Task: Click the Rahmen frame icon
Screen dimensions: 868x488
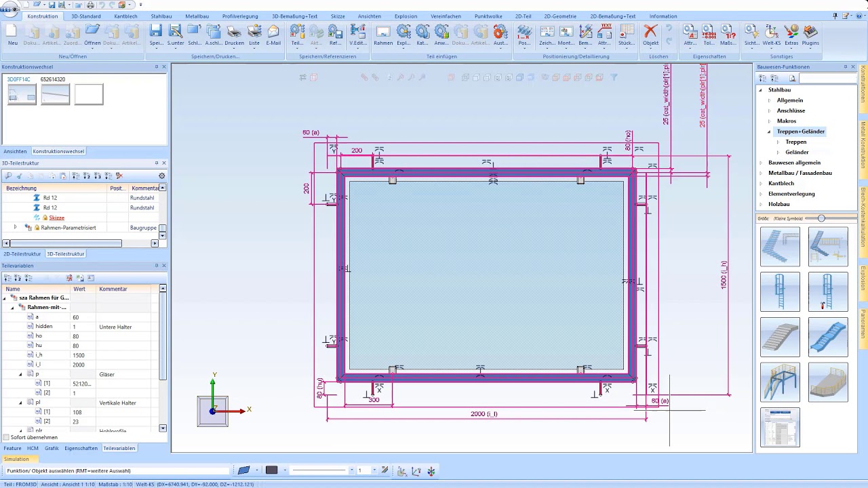Action: [383, 31]
